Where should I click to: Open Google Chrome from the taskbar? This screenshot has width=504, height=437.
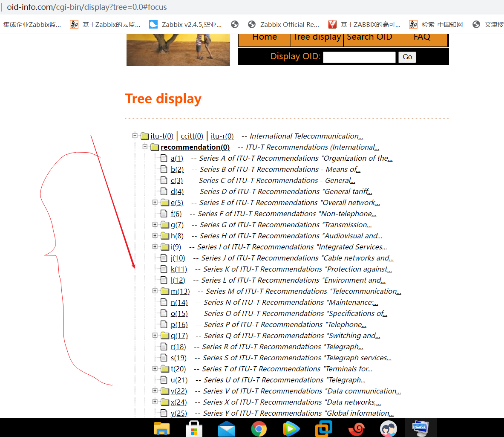(x=259, y=428)
